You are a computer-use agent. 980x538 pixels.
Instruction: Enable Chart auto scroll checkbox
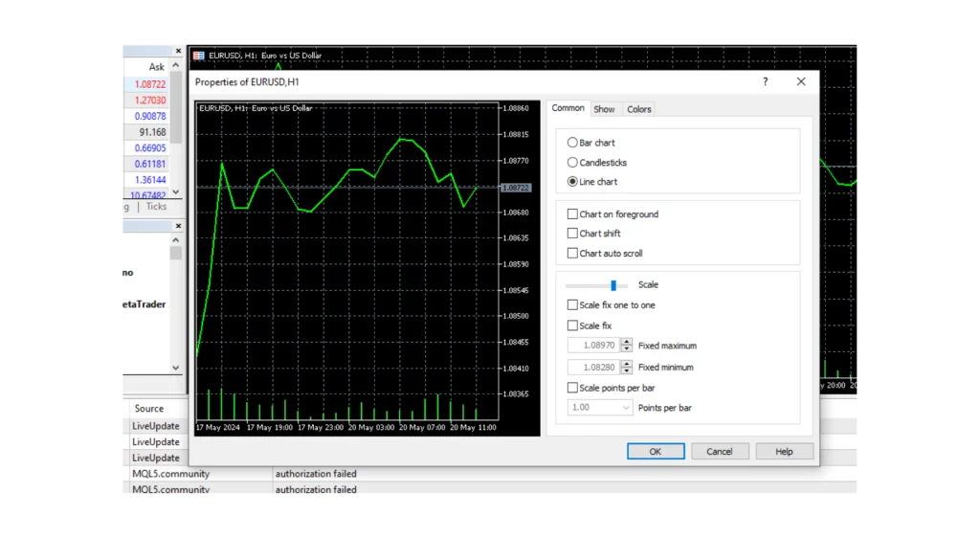[572, 254]
